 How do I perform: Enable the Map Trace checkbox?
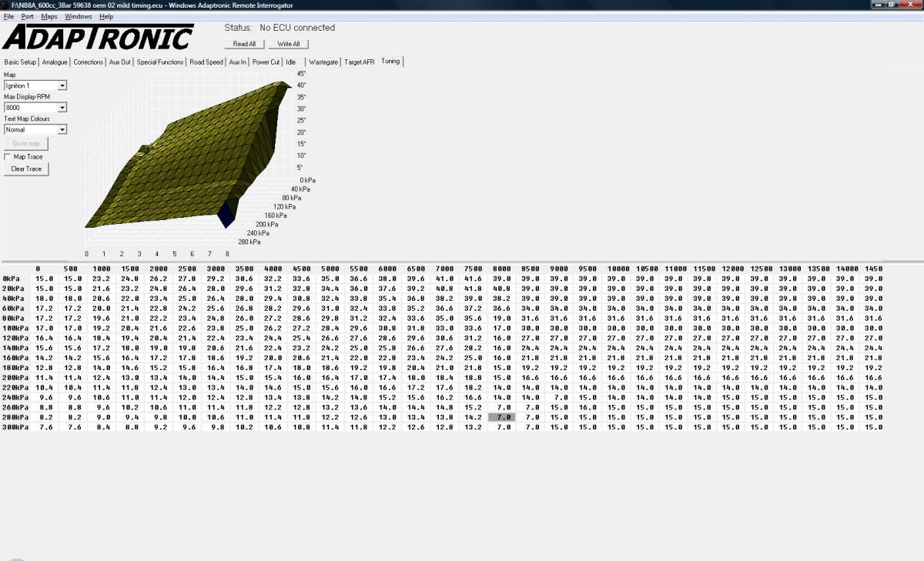tap(8, 156)
